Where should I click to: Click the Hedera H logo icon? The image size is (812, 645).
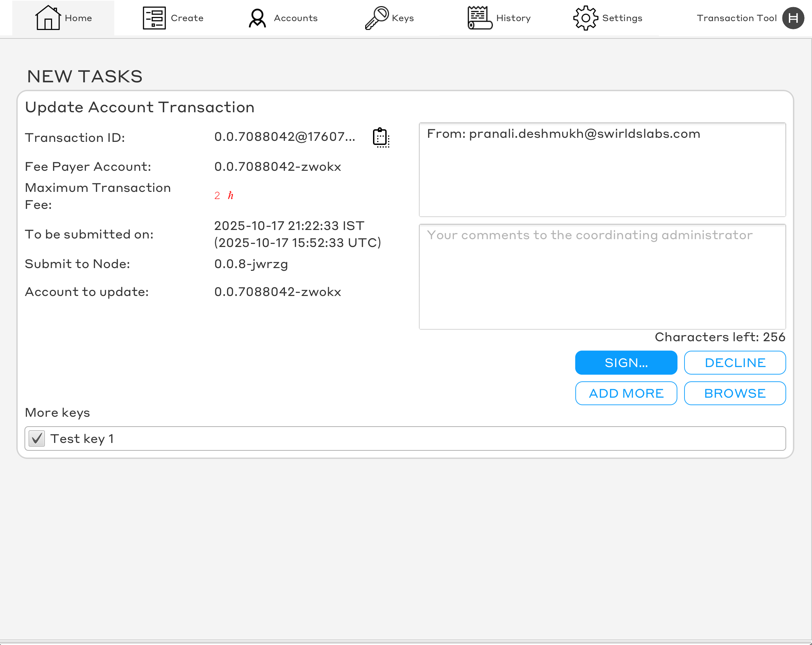(x=793, y=18)
